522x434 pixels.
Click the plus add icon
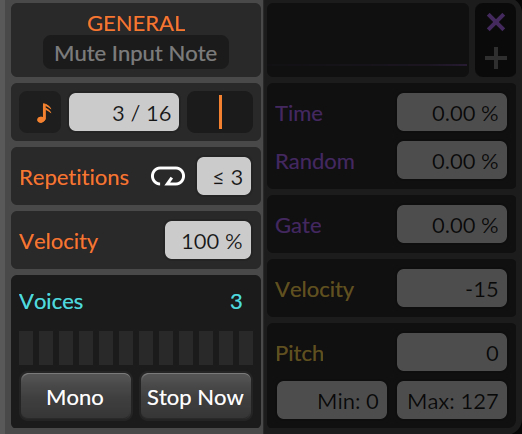tap(496, 58)
